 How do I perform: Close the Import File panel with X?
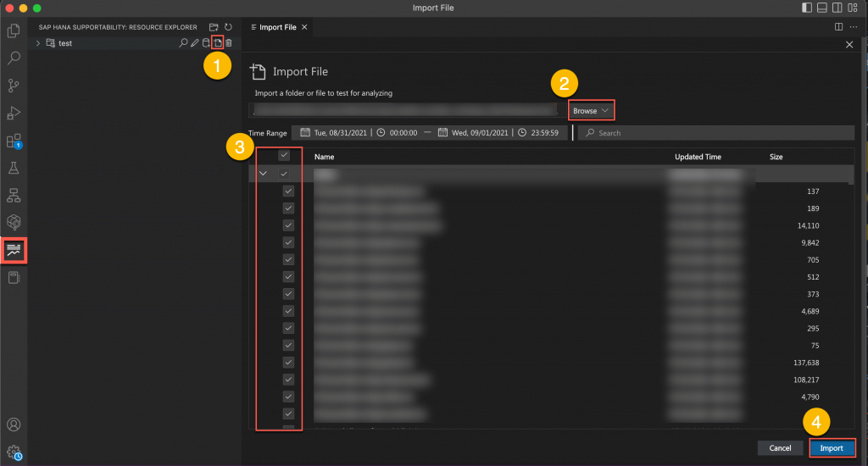[x=849, y=44]
